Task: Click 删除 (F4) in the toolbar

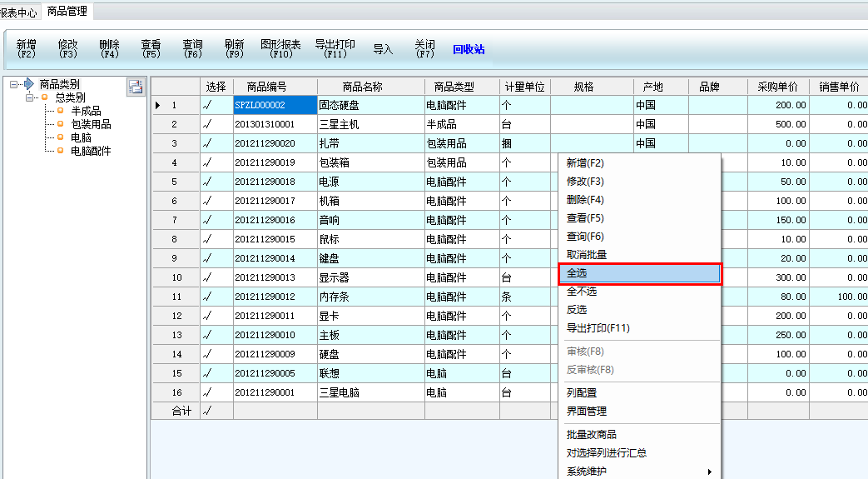Action: point(109,48)
